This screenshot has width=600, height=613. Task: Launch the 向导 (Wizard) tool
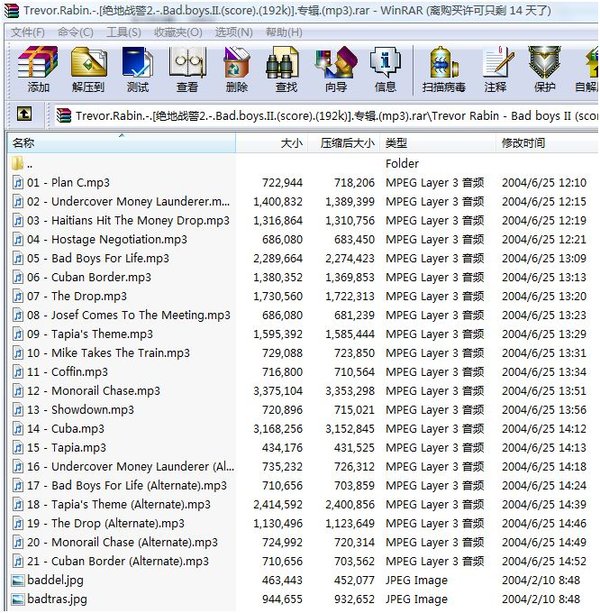336,69
